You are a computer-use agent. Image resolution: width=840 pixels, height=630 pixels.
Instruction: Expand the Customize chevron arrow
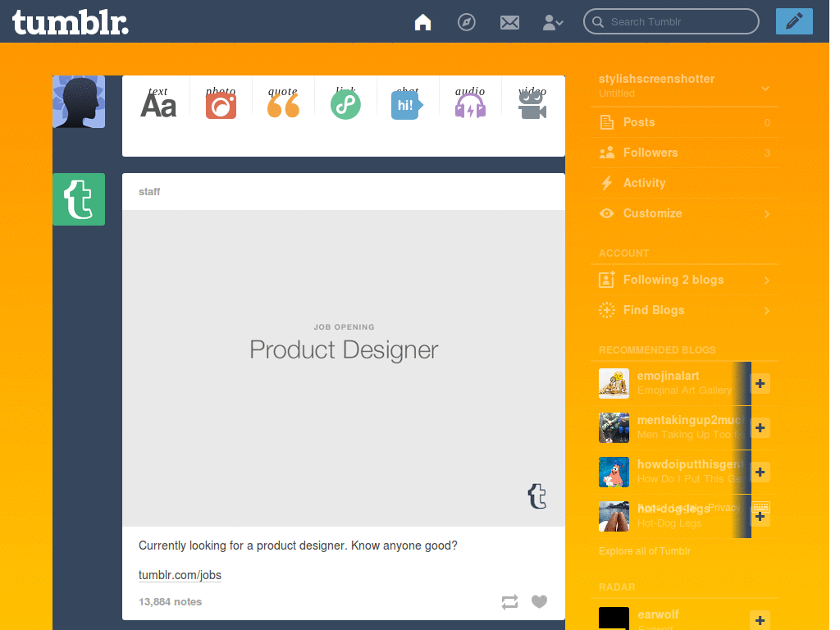pyautogui.click(x=767, y=214)
